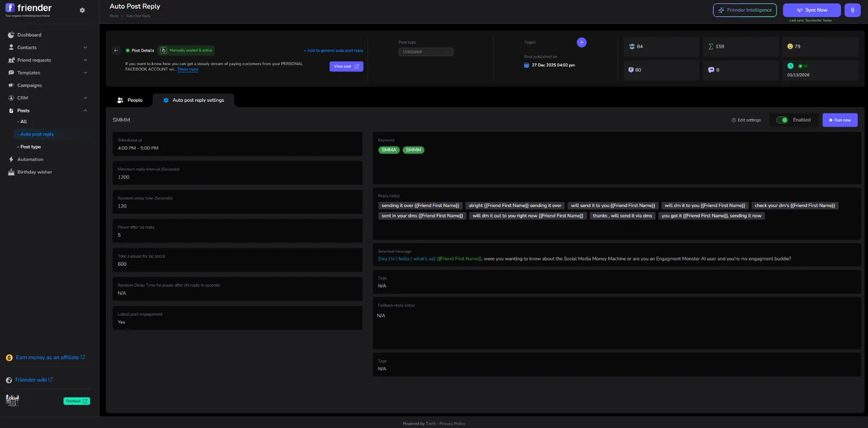Select the Post type sub-item

30,147
